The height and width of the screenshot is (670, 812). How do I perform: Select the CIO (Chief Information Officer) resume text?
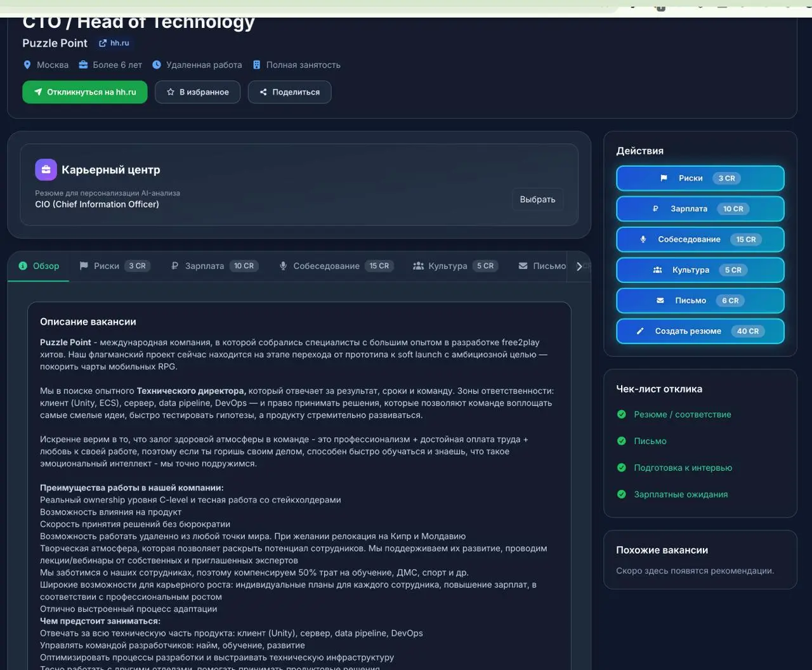pos(97,204)
